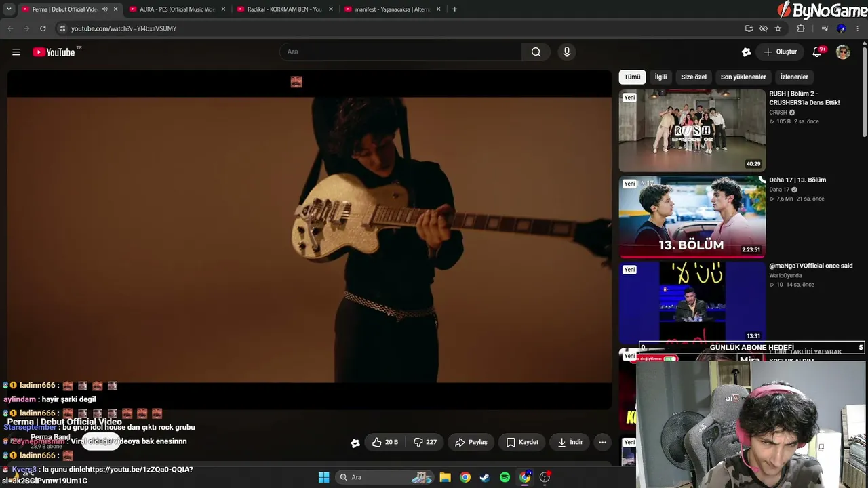Click the İndir download button
The width and height of the screenshot is (868, 488).
pyautogui.click(x=570, y=442)
